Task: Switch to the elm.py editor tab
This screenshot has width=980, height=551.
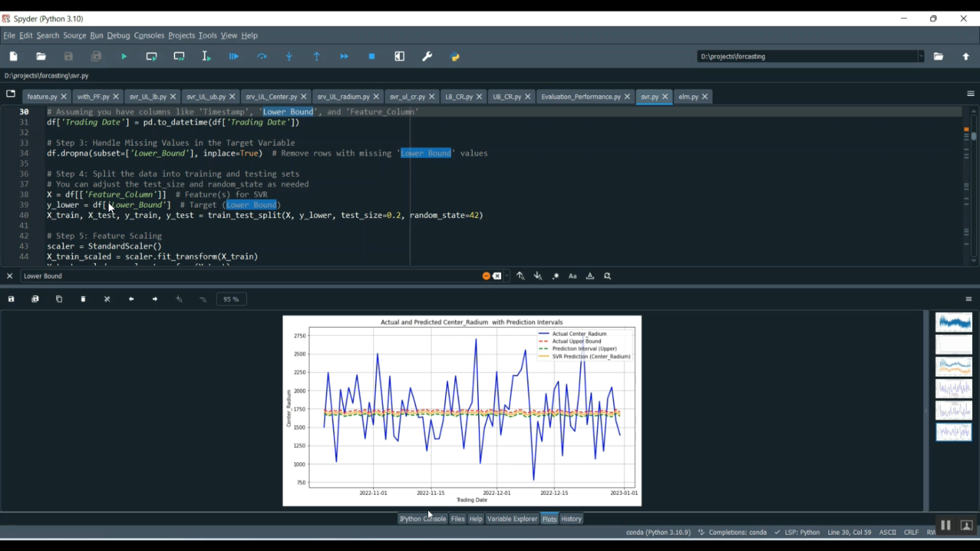Action: [688, 97]
